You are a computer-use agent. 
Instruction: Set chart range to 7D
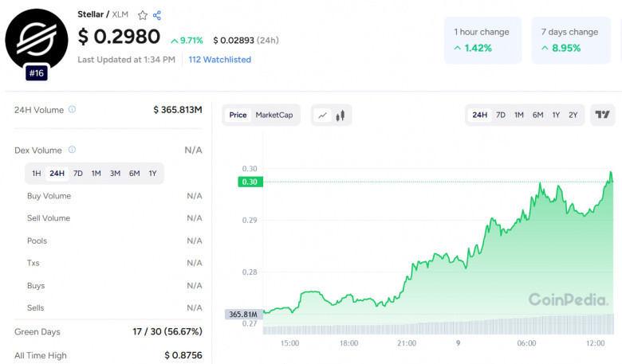coord(501,115)
